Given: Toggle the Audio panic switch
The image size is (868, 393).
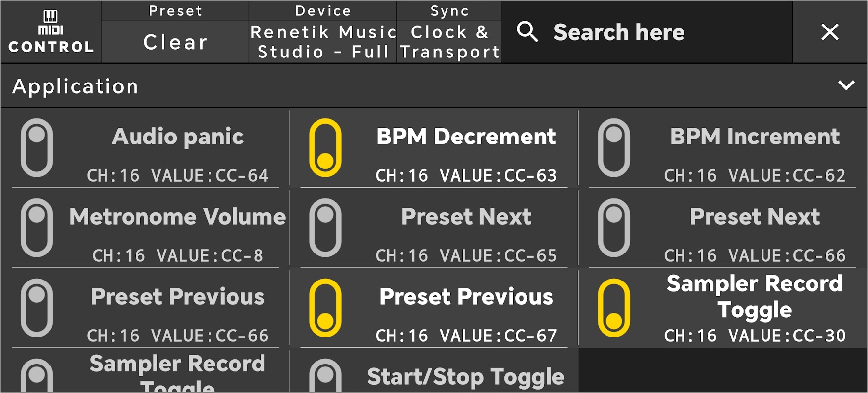Looking at the screenshot, I should (x=37, y=147).
